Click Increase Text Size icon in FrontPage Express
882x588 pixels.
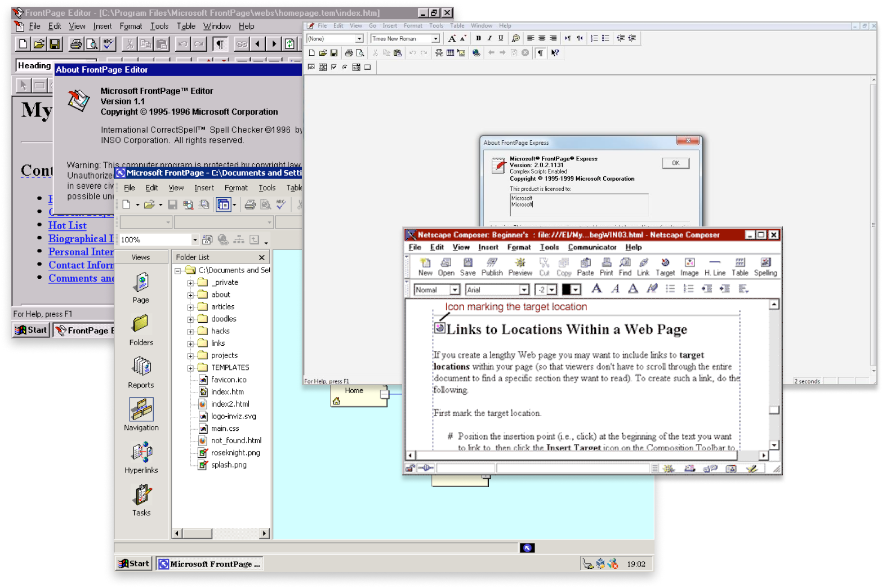click(x=452, y=38)
